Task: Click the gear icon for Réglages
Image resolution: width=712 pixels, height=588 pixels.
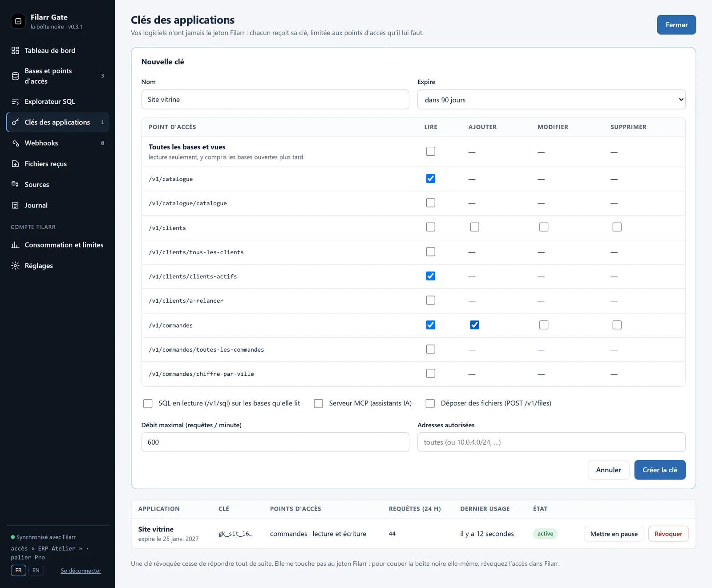Action: click(x=15, y=266)
